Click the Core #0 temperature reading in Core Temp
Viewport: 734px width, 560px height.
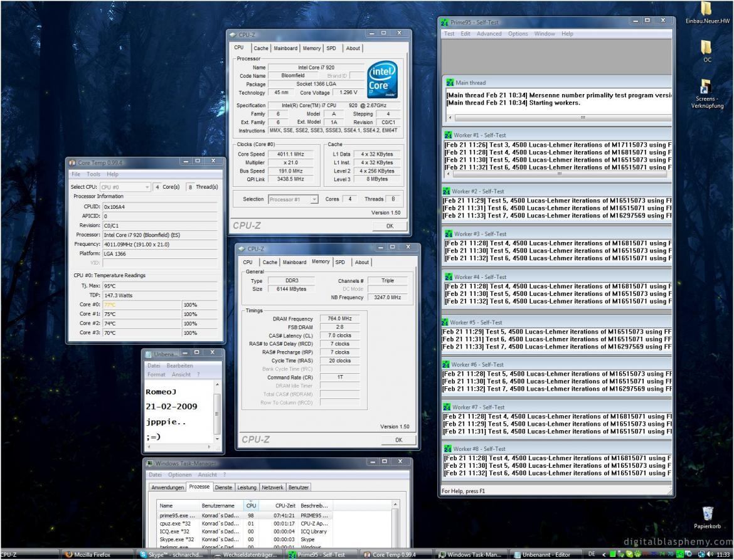click(142, 305)
